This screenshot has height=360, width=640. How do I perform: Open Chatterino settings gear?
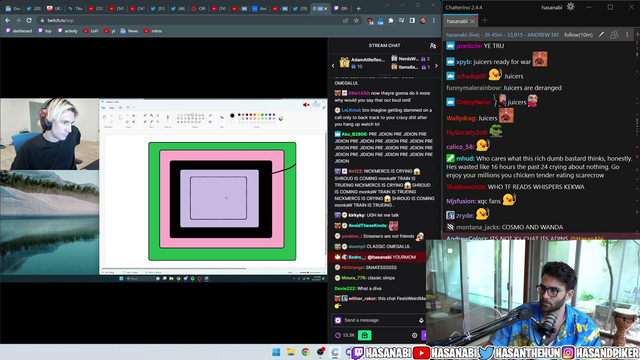[x=571, y=7]
